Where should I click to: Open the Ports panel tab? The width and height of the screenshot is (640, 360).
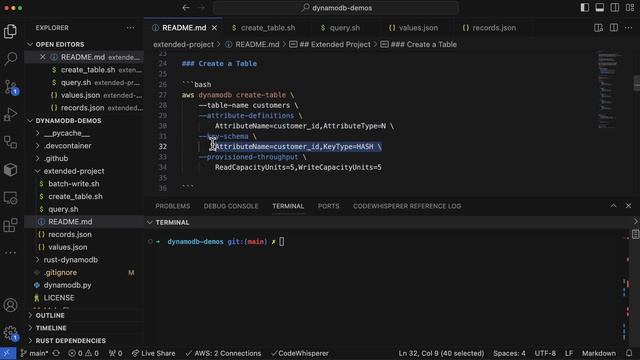329,206
